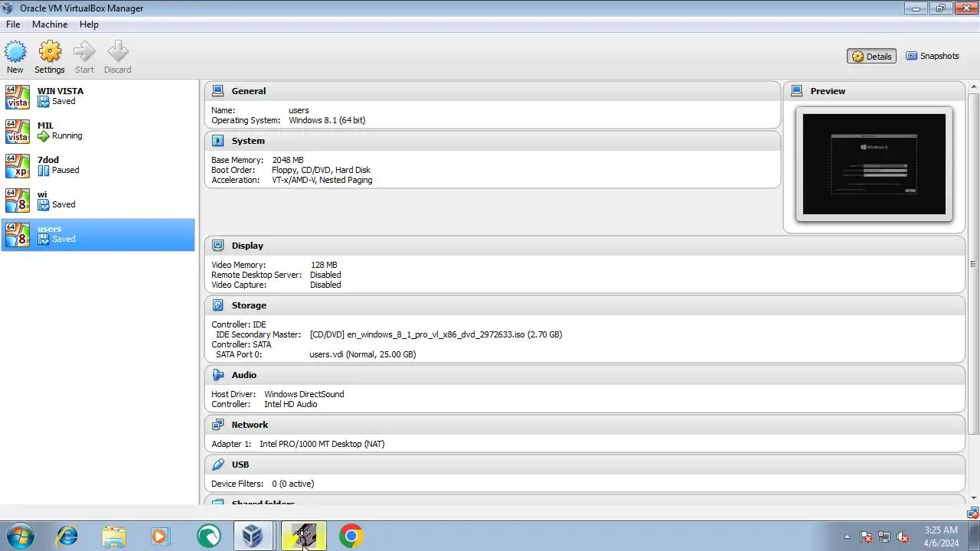
Task: Click the users VM icon in the list
Action: coord(17,234)
